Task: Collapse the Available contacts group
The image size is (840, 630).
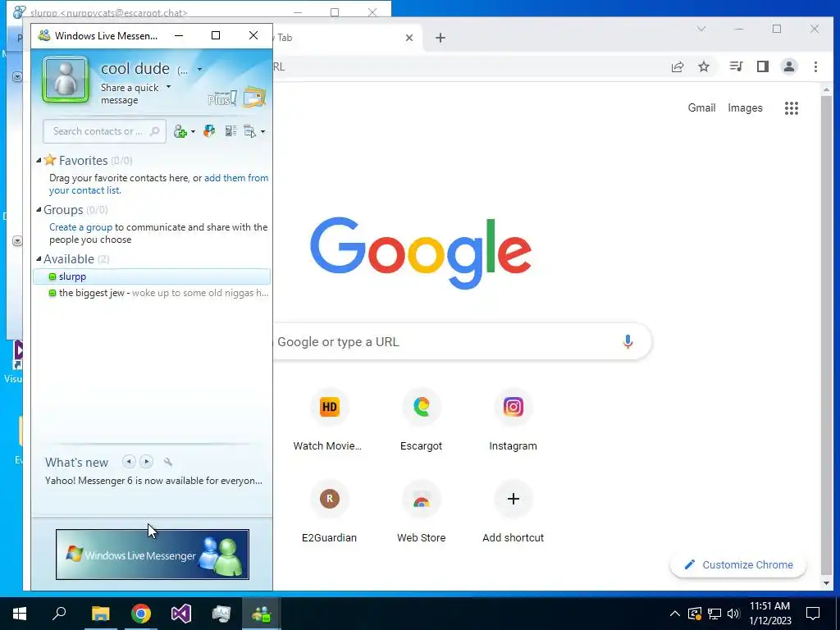Action: pos(39,258)
